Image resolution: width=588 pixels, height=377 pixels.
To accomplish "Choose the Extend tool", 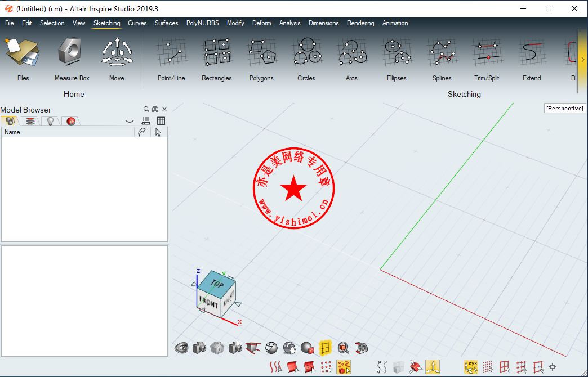I will pos(532,59).
